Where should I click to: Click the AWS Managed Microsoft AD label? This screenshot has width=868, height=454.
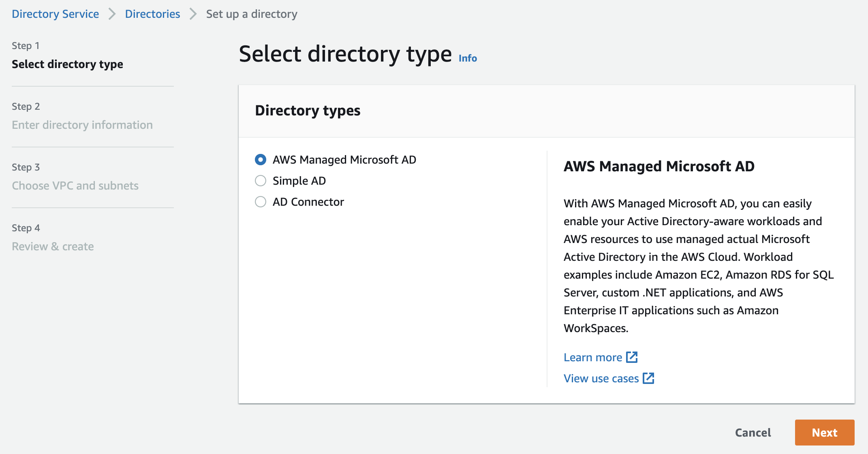click(344, 160)
